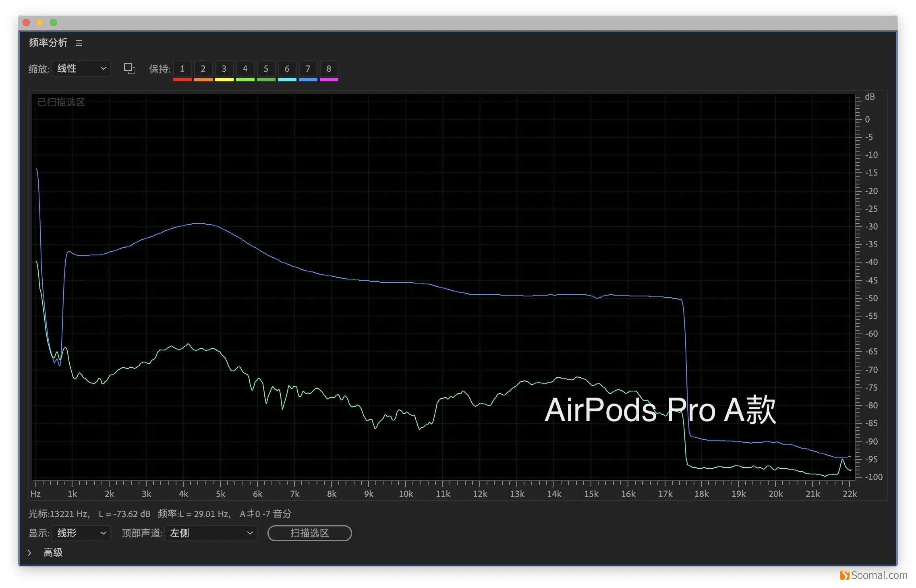Click the 22k label on frequency axis
Viewport: 916px width, 588px height.
(850, 494)
